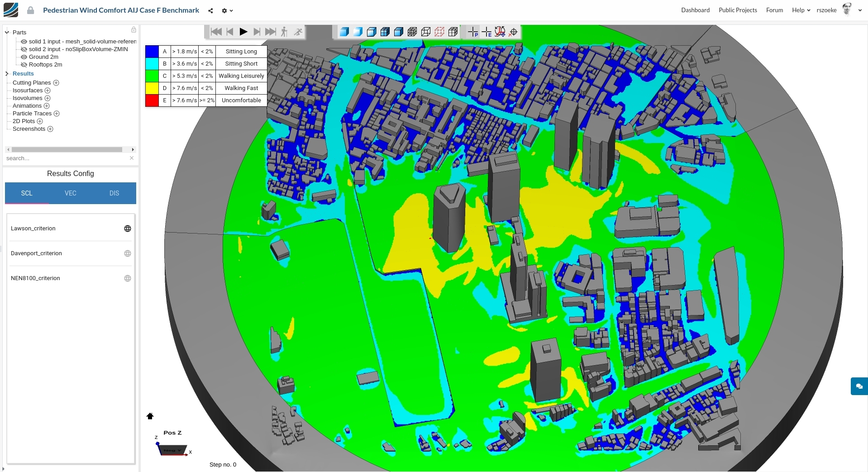Screen dimensions: 868x472
Task: Click the red 'Uncomfortable' legend swatch
Action: (x=152, y=100)
